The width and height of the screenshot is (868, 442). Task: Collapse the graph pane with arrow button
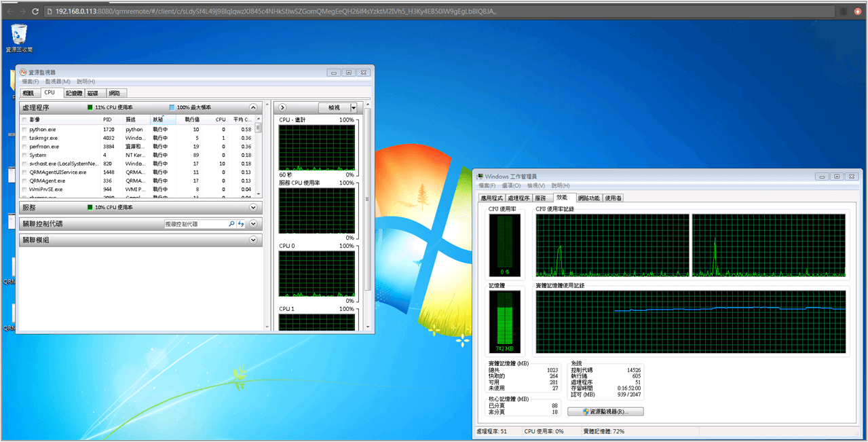click(x=283, y=107)
